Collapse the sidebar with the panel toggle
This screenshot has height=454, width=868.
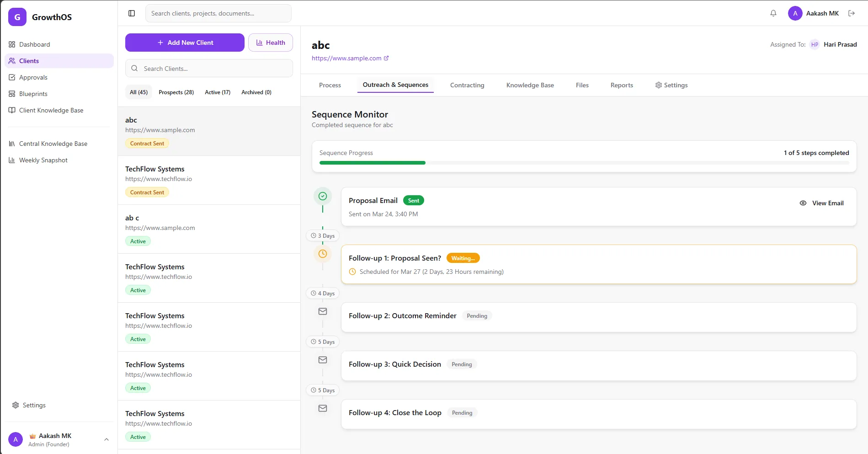[132, 13]
